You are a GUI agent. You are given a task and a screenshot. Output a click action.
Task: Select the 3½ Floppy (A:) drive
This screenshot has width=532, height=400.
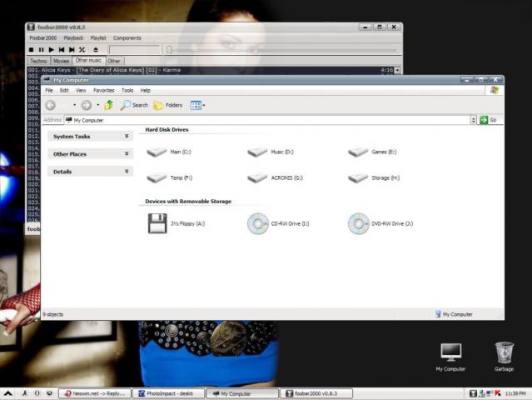[177, 224]
